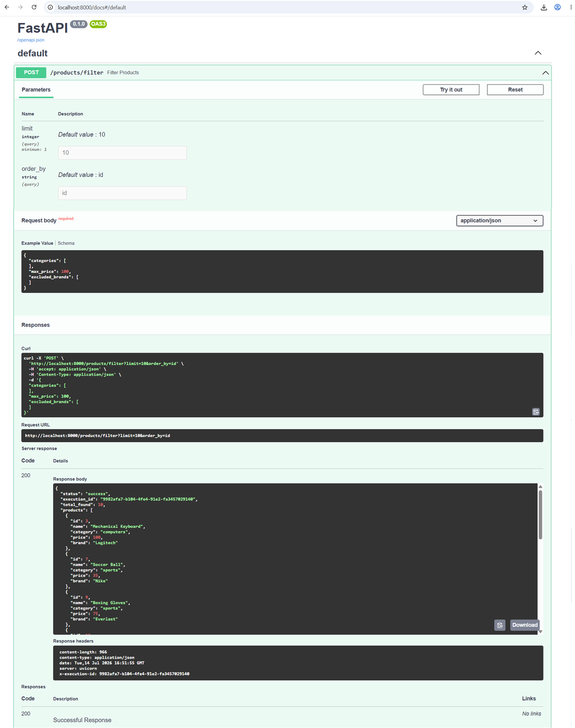The height and width of the screenshot is (728, 575).
Task: Copy the response body to clipboard
Action: click(500, 625)
